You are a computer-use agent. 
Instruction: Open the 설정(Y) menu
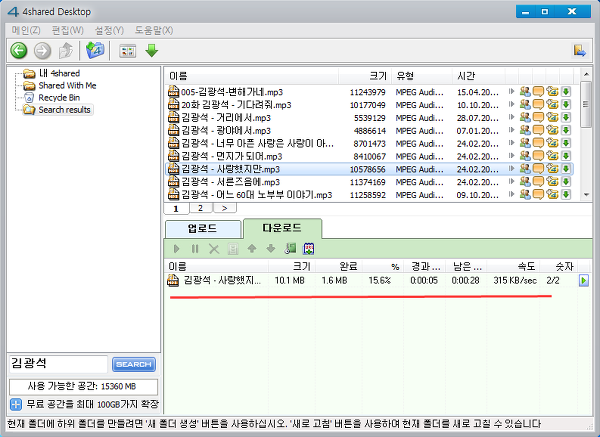pos(109,30)
